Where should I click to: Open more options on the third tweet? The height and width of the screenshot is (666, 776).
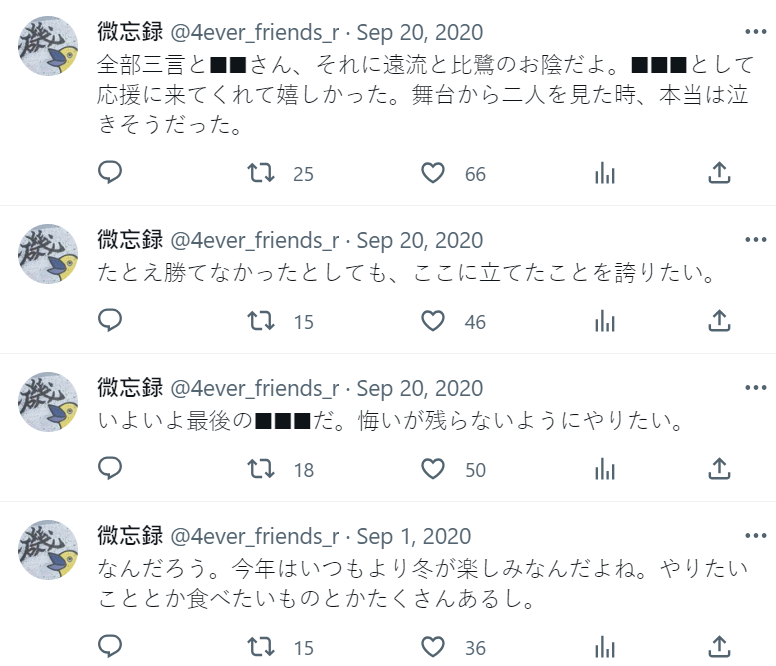(x=755, y=388)
